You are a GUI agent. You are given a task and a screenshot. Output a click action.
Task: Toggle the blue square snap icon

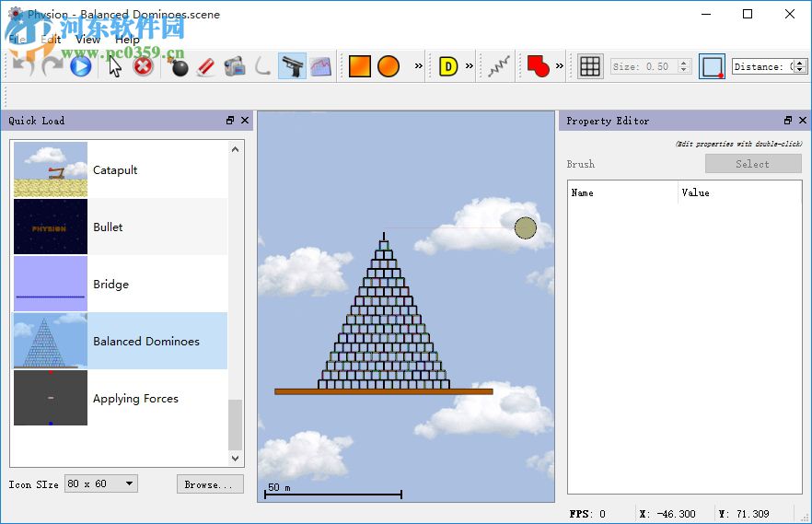[x=712, y=66]
